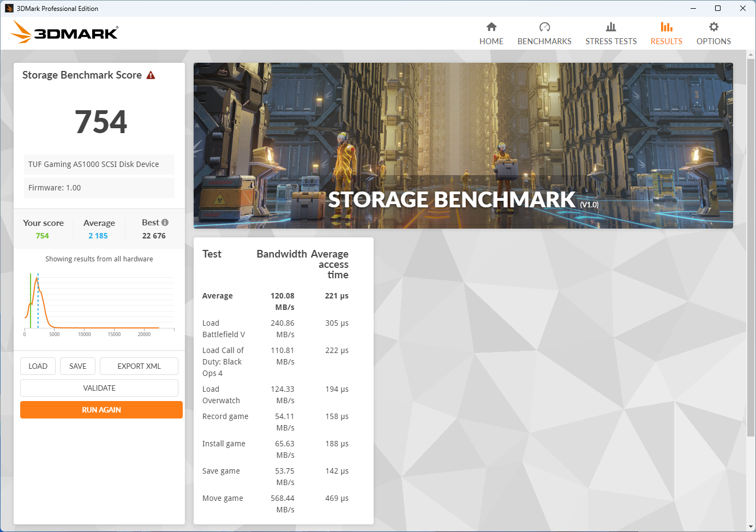This screenshot has height=532, width=756.
Task: Click the SAVE button
Action: coord(78,366)
